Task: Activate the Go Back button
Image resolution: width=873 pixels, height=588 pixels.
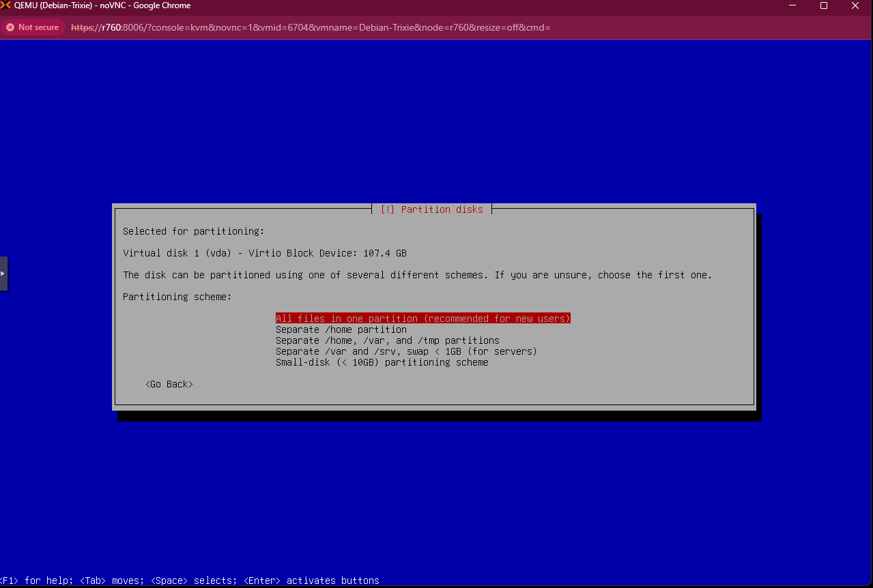Action: 169,384
